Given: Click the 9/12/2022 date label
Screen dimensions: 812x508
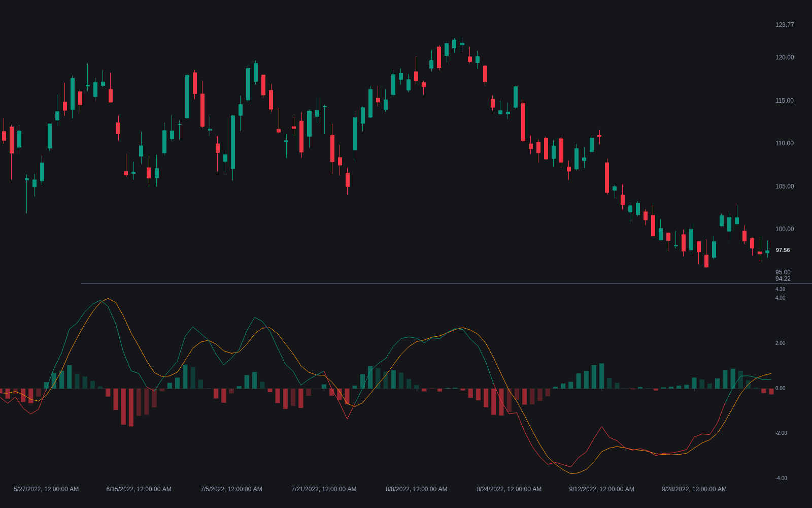Looking at the screenshot, I should click(601, 489).
